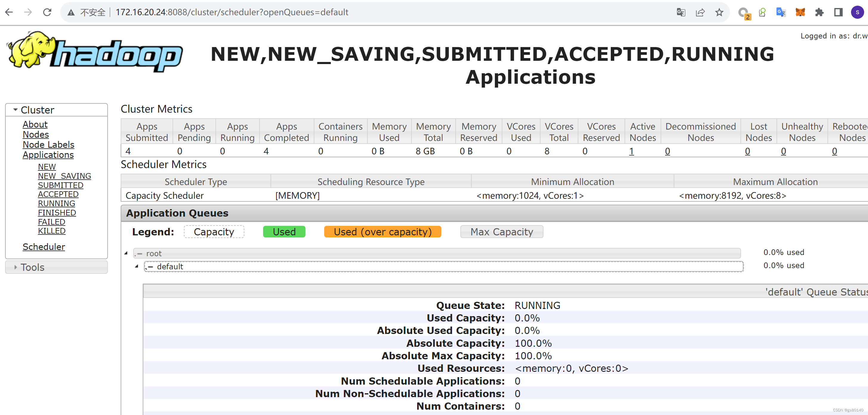868x415 pixels.
Task: Open the FINISHED applications link
Action: 57,212
